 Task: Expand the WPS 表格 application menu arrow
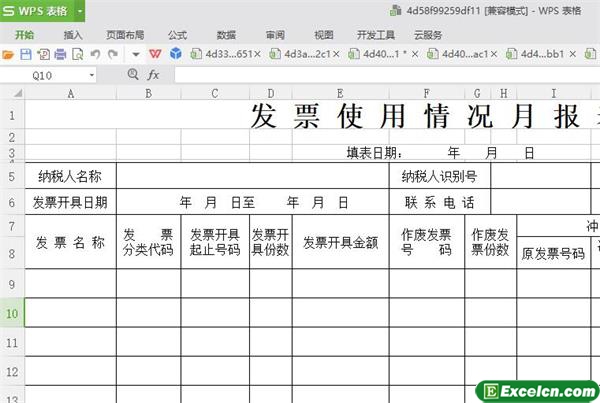(x=79, y=11)
